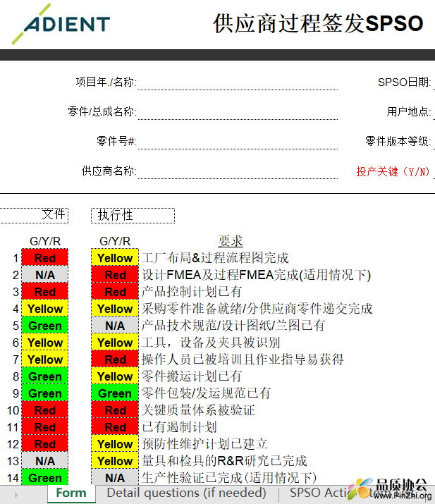Click the 要求 column heading
This screenshot has height=504, width=435.
tap(231, 241)
